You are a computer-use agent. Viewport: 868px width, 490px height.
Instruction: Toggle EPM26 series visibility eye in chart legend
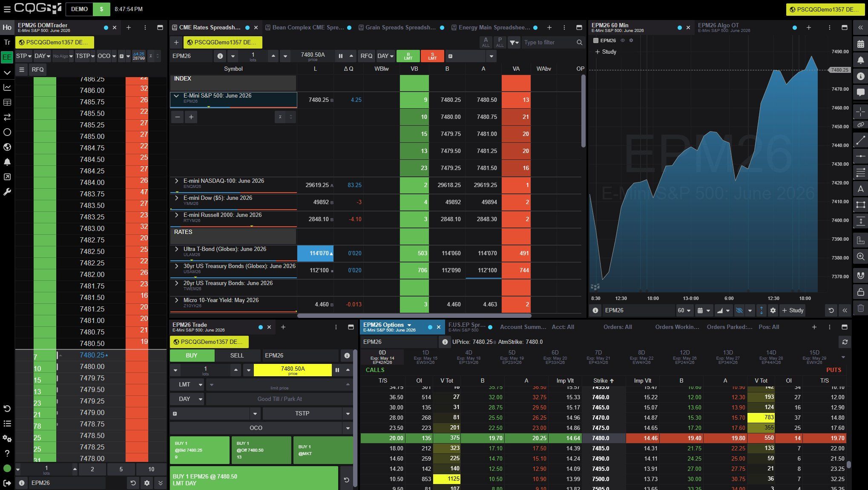tap(622, 40)
